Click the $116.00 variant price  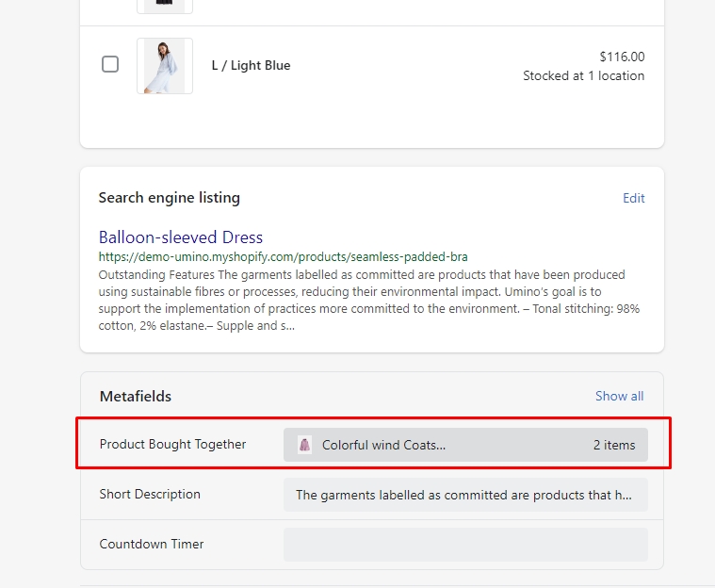[x=622, y=57]
